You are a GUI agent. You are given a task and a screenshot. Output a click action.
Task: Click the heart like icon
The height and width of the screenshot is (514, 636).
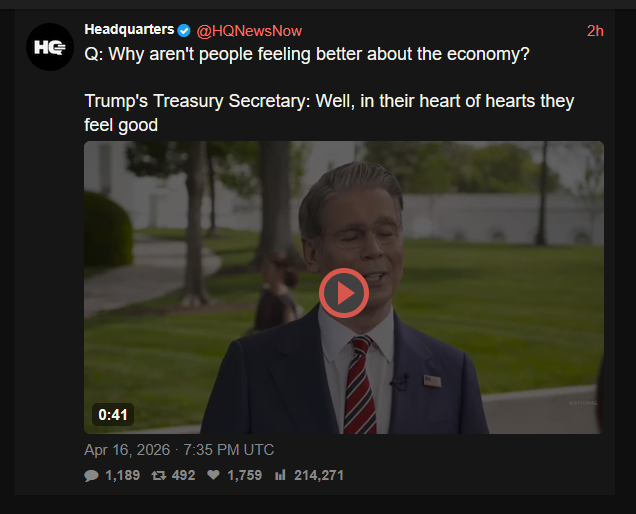213,475
